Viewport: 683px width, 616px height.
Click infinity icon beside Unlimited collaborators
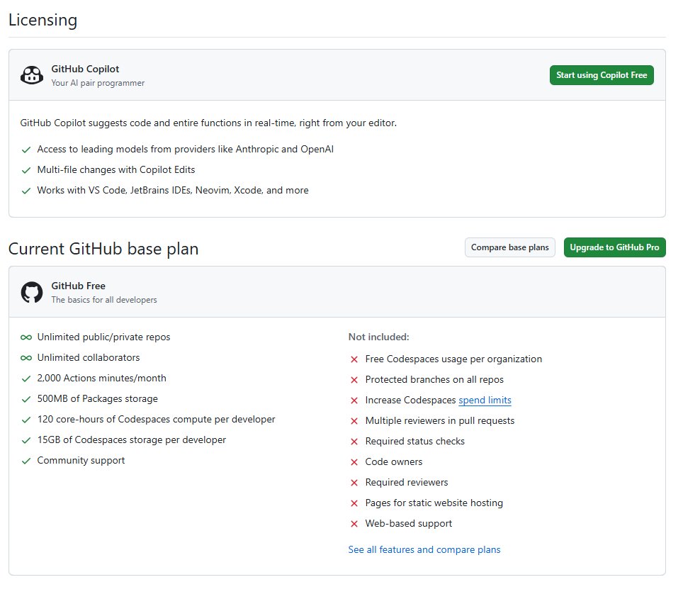coord(26,357)
